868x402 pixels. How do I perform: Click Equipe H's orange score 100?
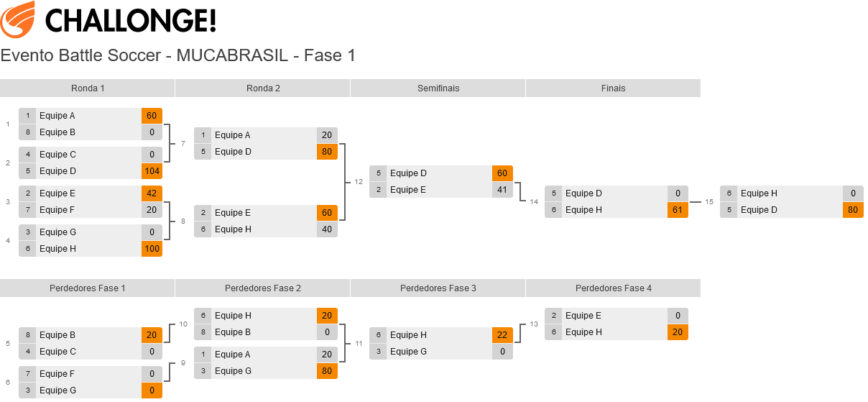pyautogui.click(x=152, y=249)
